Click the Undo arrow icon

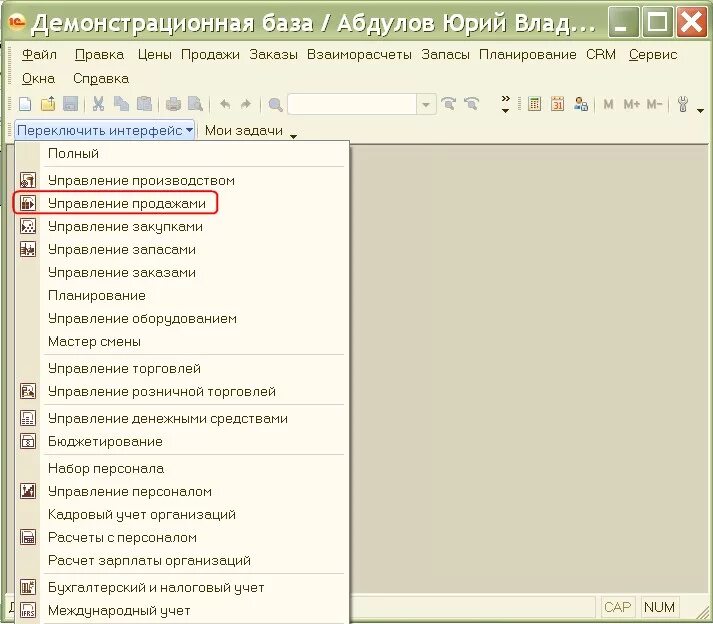(225, 105)
